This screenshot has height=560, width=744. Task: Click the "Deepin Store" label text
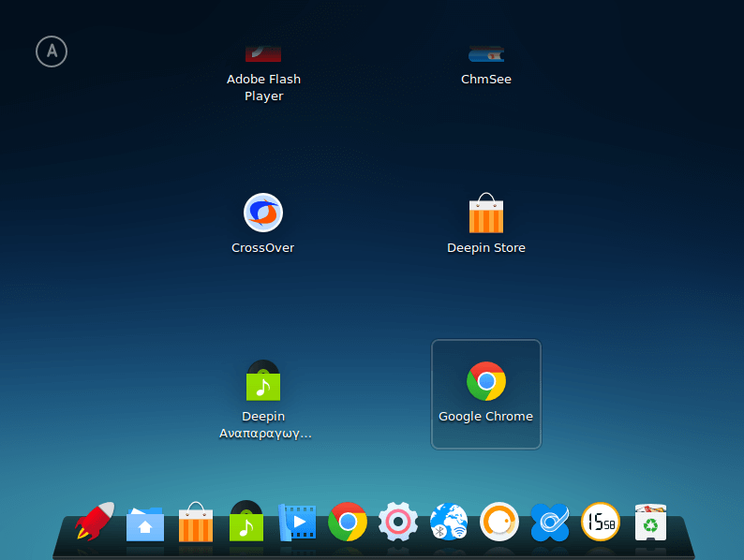coord(486,248)
